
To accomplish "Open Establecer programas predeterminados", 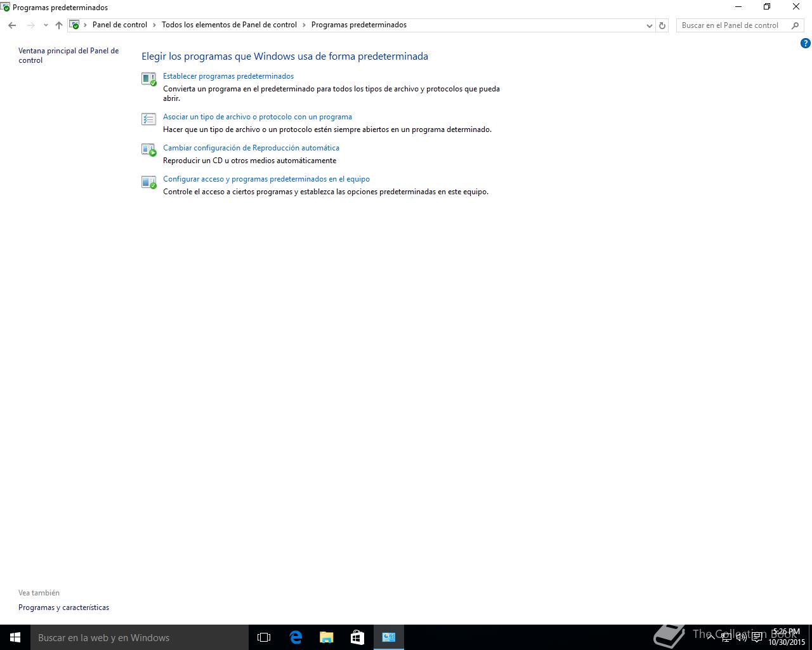I will tap(228, 76).
